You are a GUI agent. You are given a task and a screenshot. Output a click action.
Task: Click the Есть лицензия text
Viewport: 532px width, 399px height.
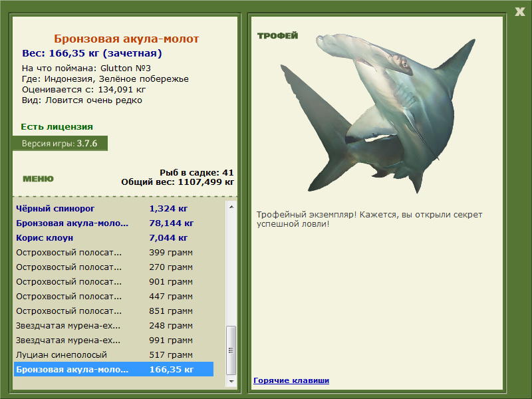tap(57, 126)
